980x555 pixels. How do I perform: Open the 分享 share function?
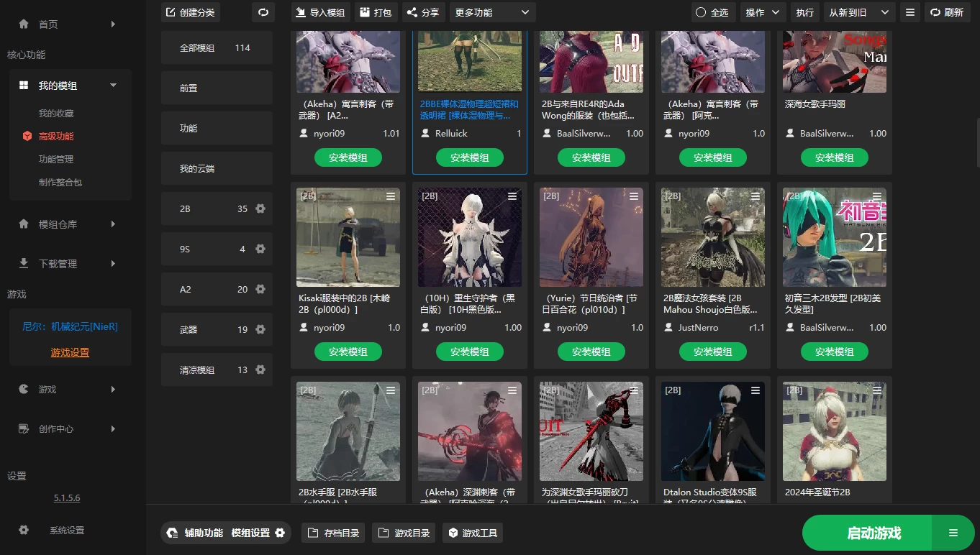[423, 12]
